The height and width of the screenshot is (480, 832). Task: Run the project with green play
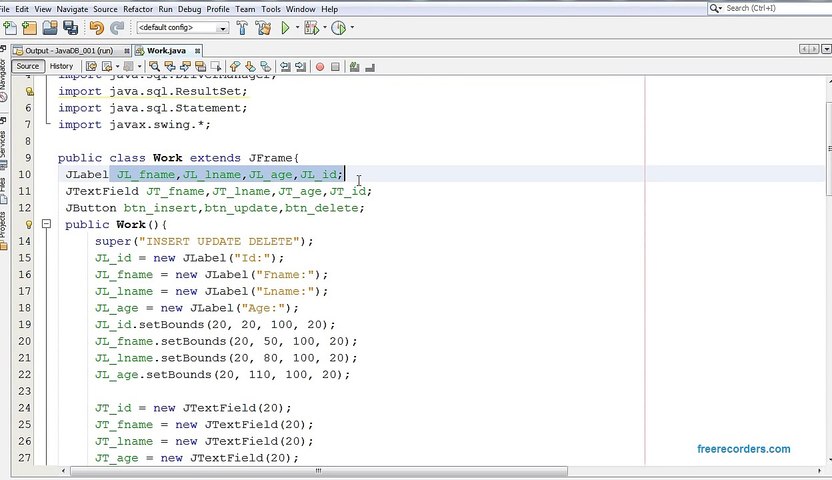[x=286, y=28]
